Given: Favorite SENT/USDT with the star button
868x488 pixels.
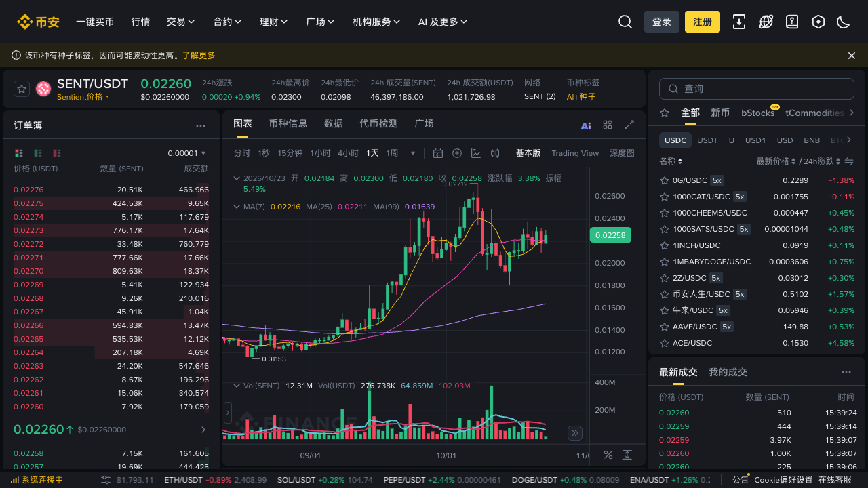Looking at the screenshot, I should click(x=22, y=89).
